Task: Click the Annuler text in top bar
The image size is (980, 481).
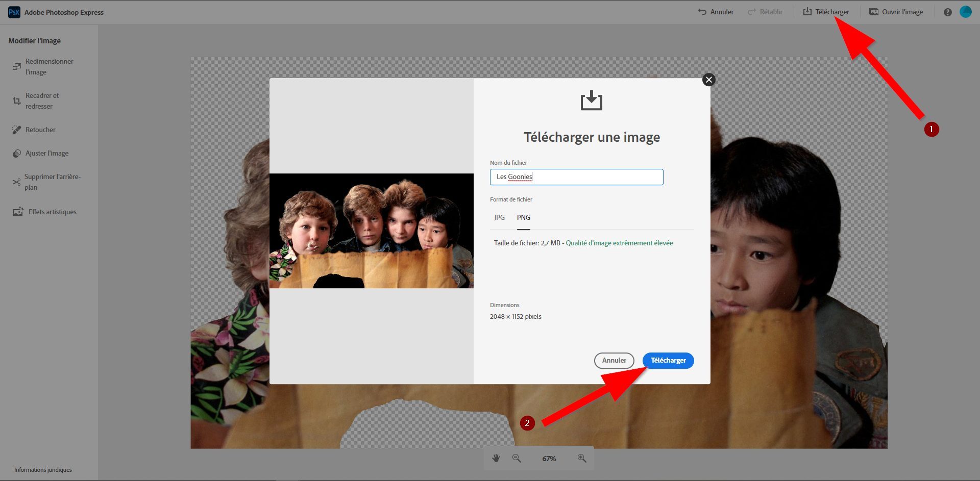Action: 722,12
